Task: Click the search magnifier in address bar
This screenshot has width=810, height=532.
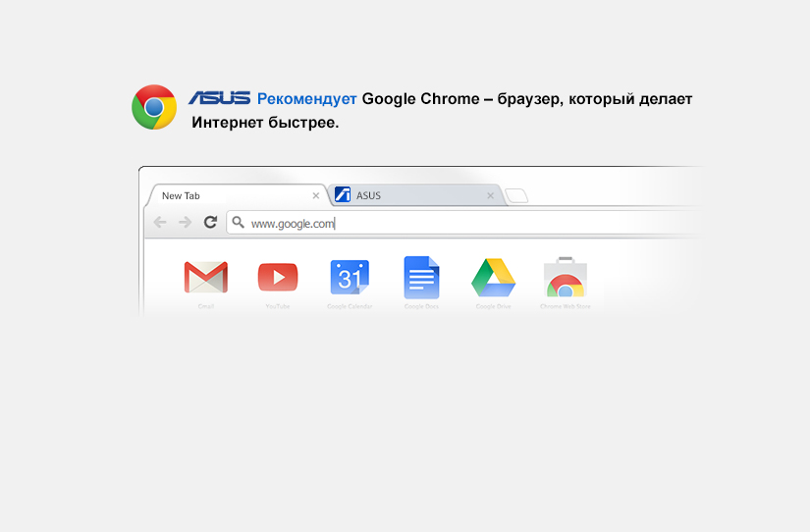Action: point(239,222)
